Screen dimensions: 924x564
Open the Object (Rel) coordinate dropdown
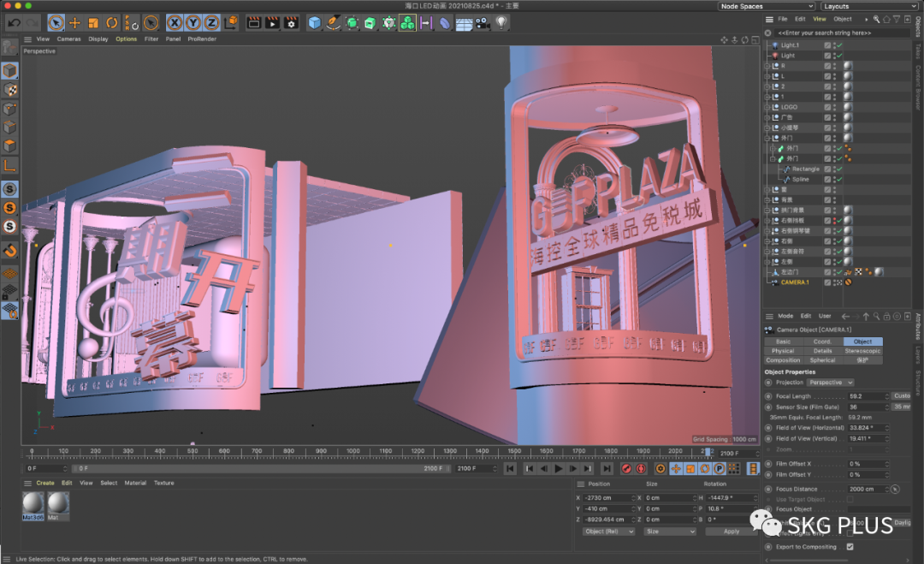(x=608, y=531)
